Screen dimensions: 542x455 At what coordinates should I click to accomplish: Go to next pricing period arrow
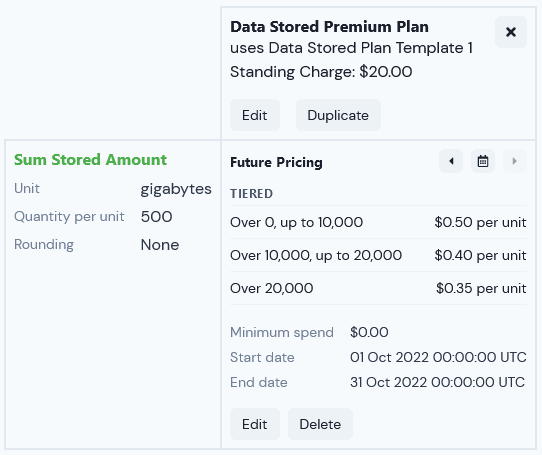tap(515, 161)
